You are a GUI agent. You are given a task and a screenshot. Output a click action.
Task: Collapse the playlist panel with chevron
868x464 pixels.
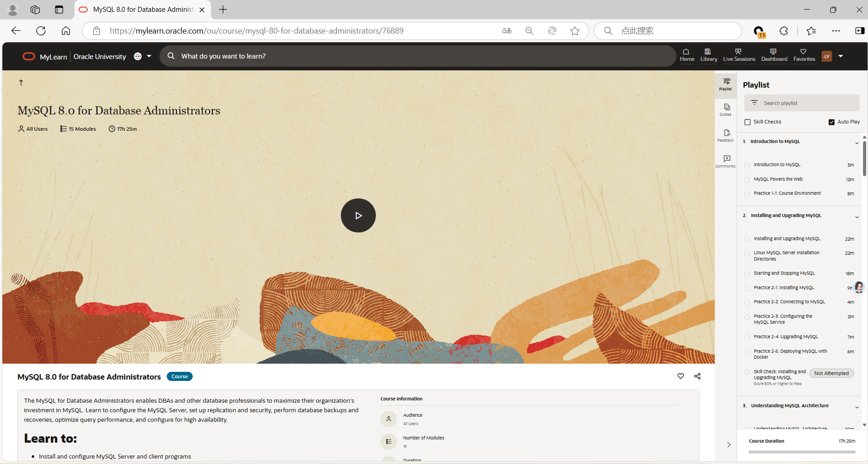728,445
